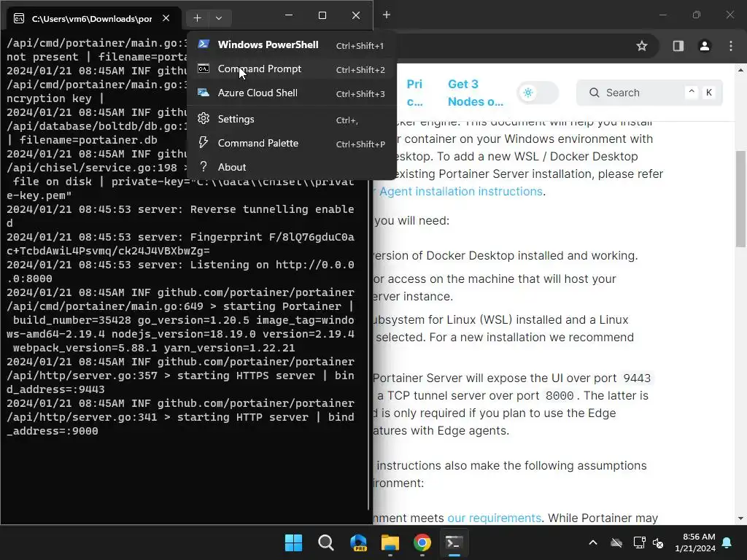747x560 pixels.
Task: Click the '^' shortcut key badge in search
Action: tap(692, 93)
